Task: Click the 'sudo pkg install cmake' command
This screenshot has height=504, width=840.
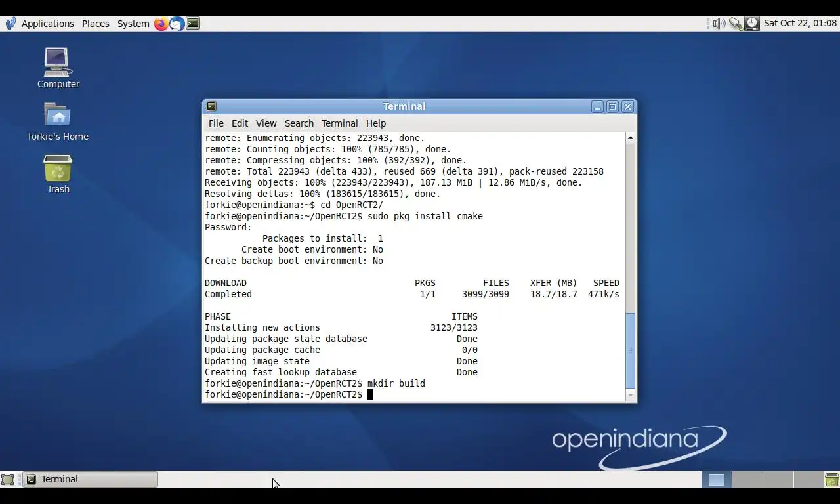Action: [425, 216]
